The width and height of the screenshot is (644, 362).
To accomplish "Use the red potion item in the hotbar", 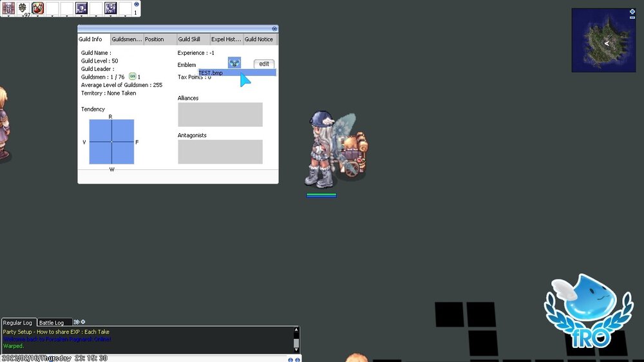I will 37,8.
